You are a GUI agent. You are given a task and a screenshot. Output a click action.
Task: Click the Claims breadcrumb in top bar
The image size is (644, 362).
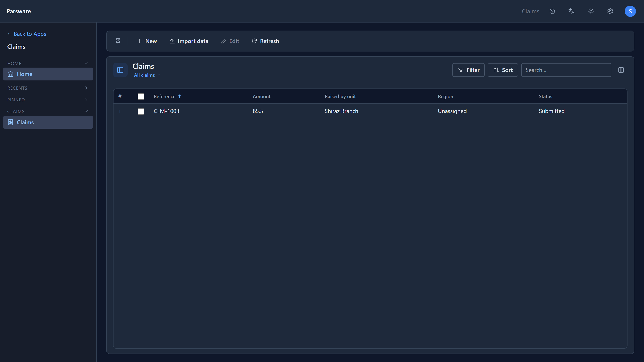click(x=530, y=11)
